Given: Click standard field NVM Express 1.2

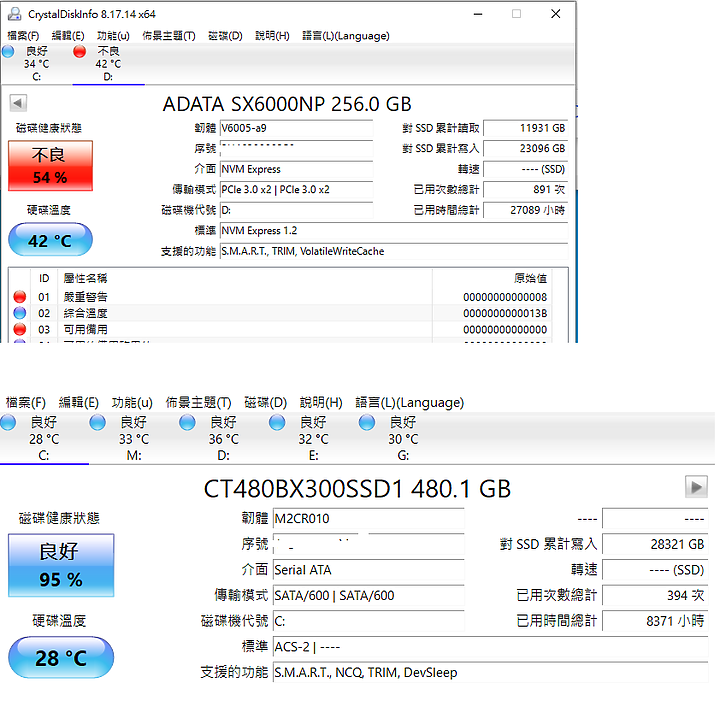Looking at the screenshot, I should (x=394, y=230).
